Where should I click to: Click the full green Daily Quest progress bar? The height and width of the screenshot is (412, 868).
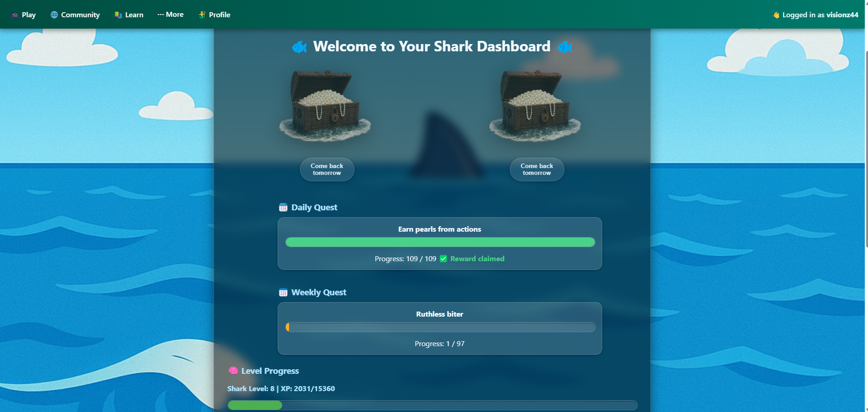pyautogui.click(x=440, y=242)
